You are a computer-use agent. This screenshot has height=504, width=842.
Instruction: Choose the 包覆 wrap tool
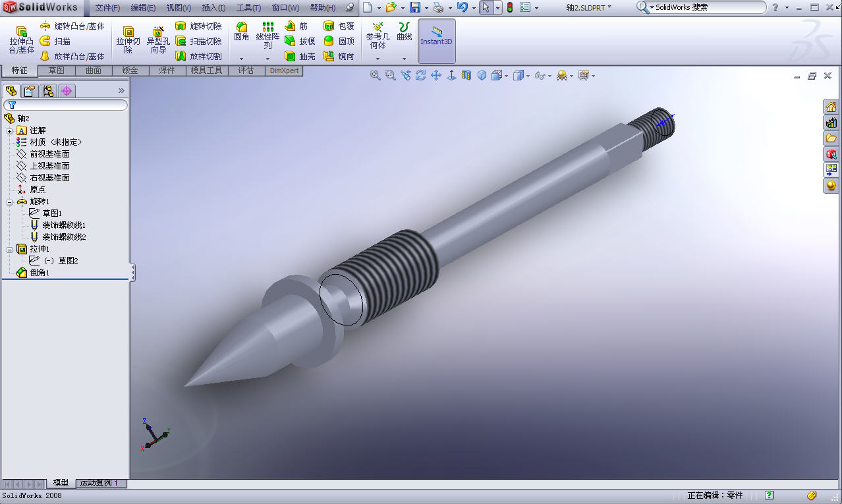pos(339,26)
